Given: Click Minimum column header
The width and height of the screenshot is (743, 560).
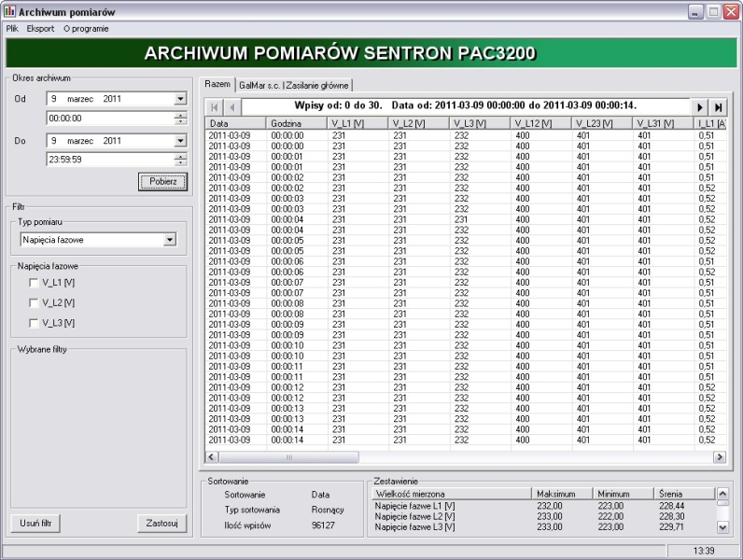Looking at the screenshot, I should (624, 494).
